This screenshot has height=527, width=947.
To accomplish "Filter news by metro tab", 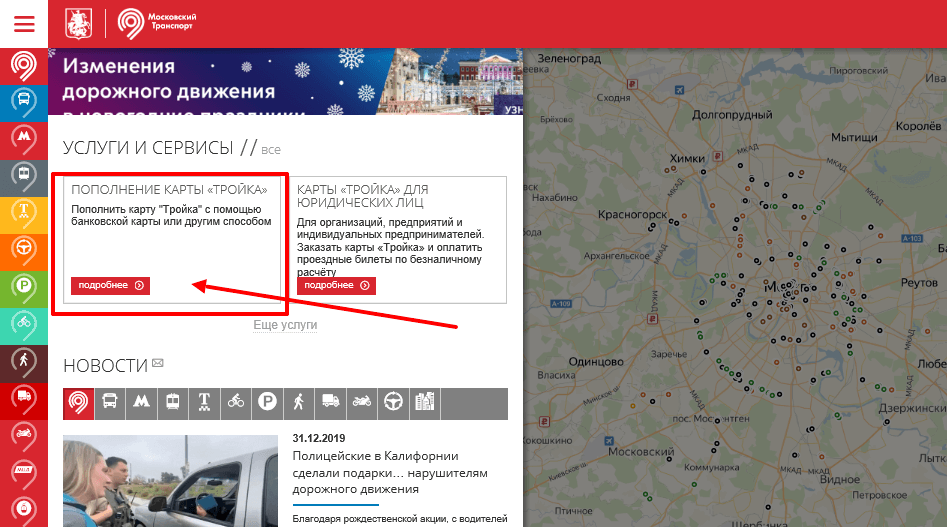I will pos(141,403).
